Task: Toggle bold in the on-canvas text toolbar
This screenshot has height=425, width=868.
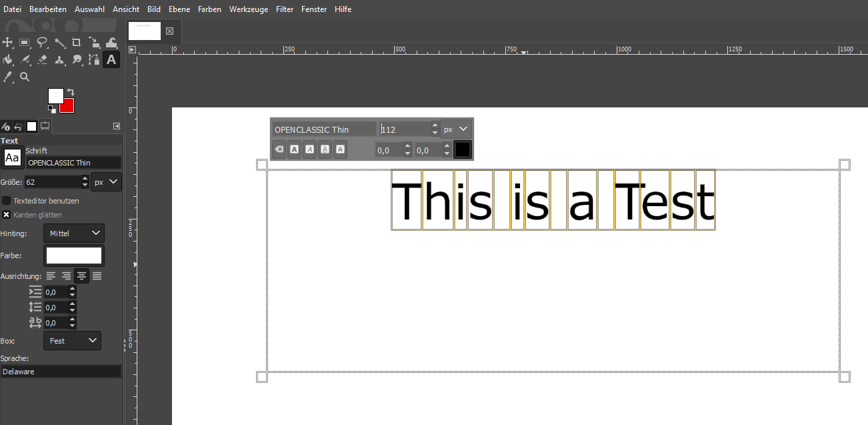Action: pyautogui.click(x=294, y=149)
